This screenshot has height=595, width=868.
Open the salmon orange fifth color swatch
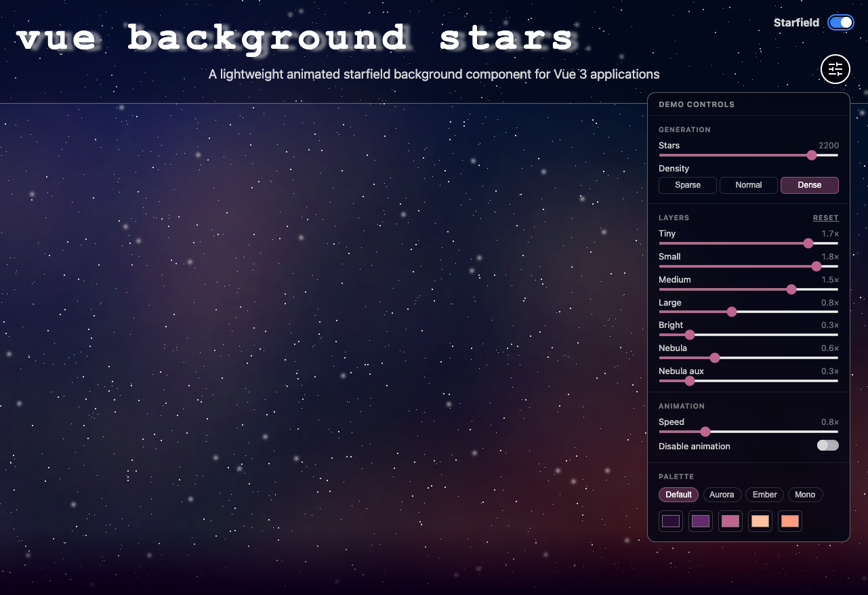pyautogui.click(x=790, y=521)
